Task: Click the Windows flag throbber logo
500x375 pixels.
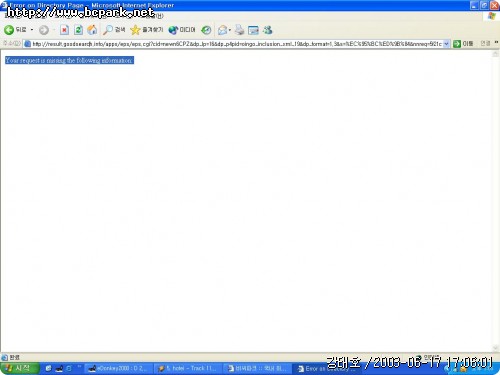Action: [x=492, y=16]
